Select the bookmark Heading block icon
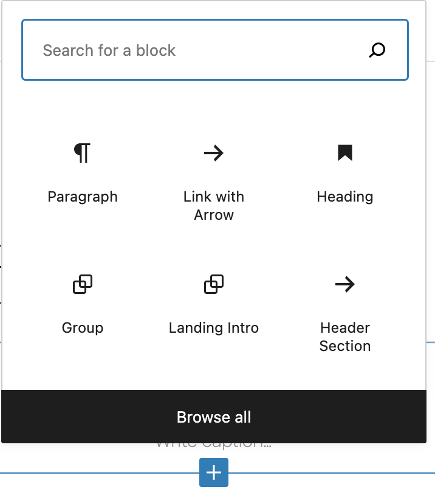This screenshot has height=504, width=435. [x=345, y=153]
